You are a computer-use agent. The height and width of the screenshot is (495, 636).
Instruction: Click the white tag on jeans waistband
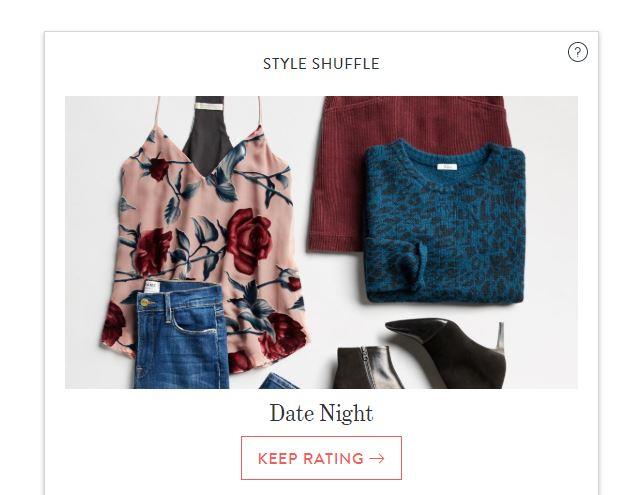point(150,287)
